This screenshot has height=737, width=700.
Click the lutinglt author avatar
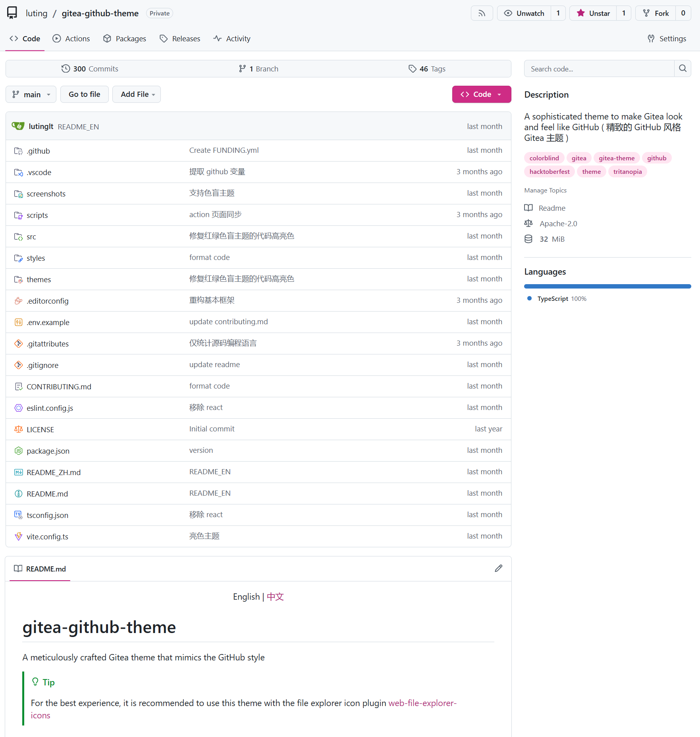pos(18,126)
